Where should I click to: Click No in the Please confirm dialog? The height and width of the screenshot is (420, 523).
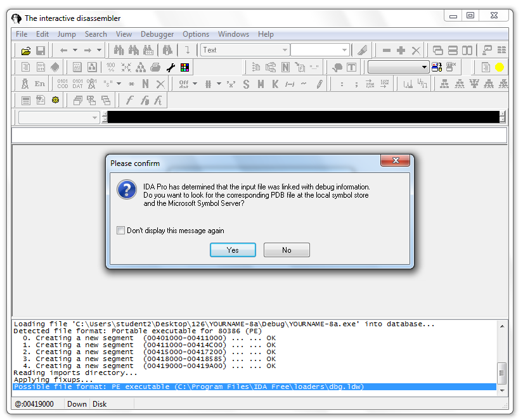287,250
